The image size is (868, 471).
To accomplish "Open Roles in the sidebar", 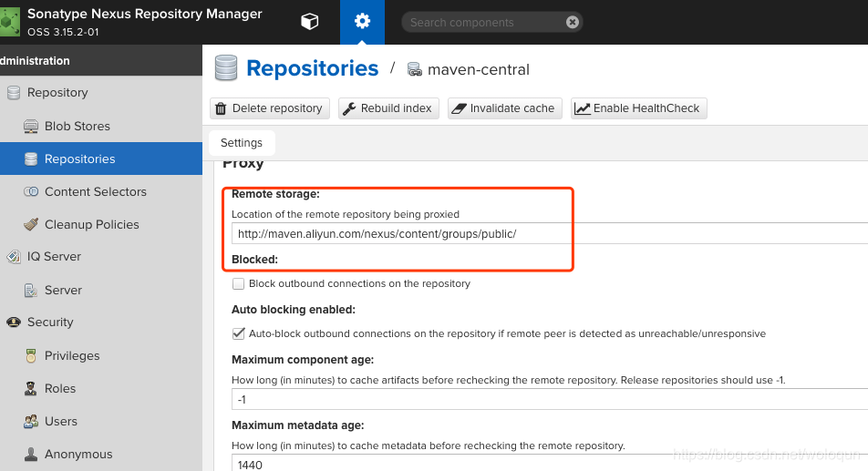I will [x=60, y=389].
